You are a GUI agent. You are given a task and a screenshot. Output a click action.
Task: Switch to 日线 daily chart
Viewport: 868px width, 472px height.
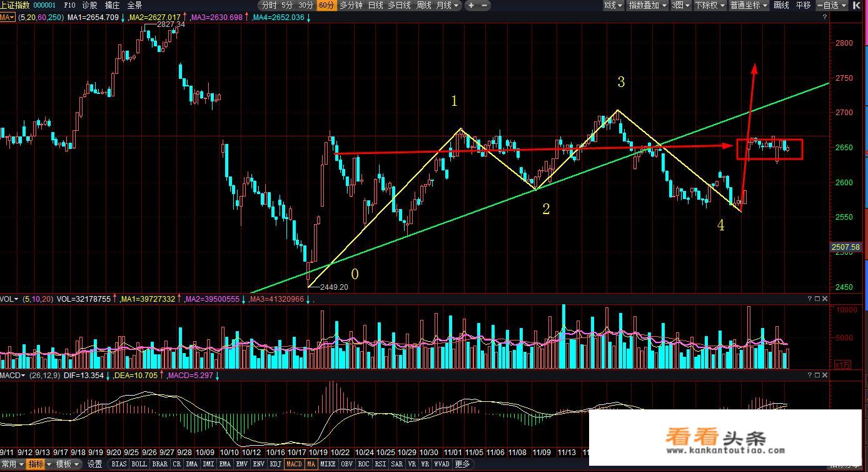pyautogui.click(x=375, y=5)
